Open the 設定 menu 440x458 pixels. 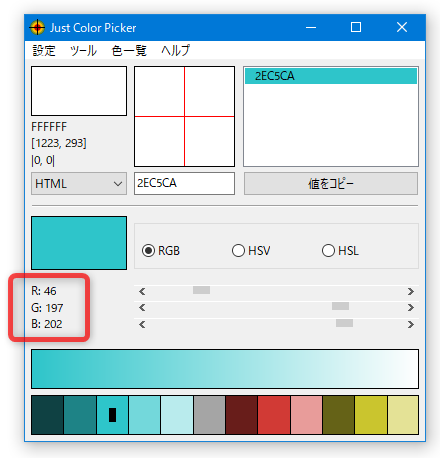(x=44, y=51)
